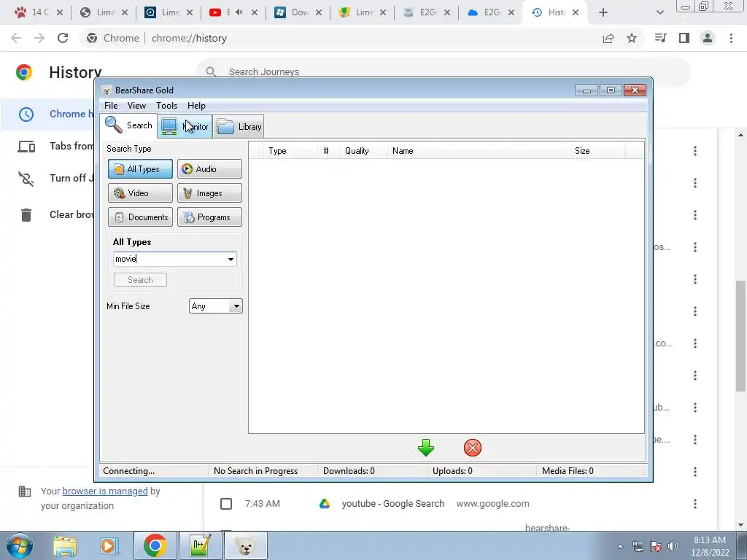The height and width of the screenshot is (560, 747).
Task: Open the View menu in BearShare
Action: (x=136, y=106)
